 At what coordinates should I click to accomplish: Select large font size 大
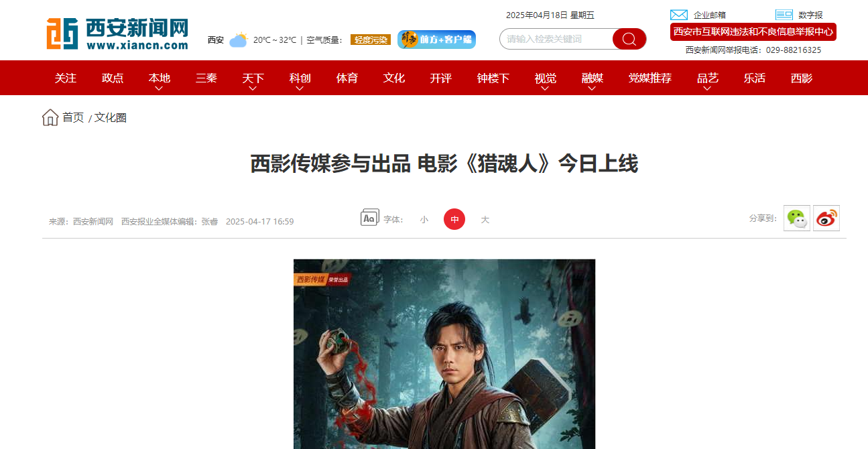[x=485, y=220]
